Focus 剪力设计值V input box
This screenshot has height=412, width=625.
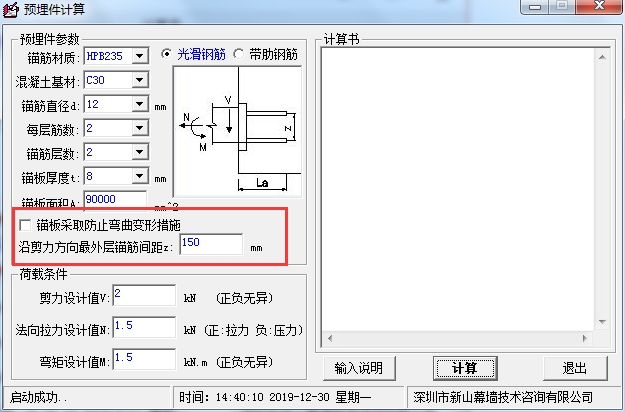coord(144,295)
